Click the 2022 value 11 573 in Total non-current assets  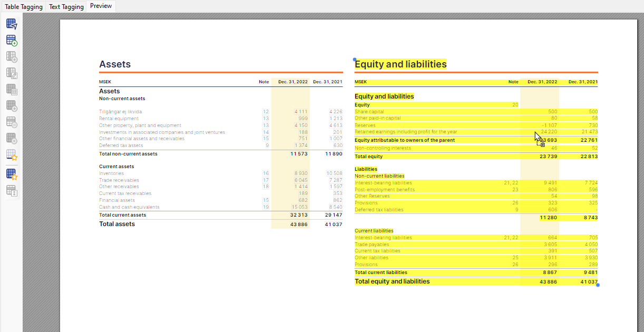pos(299,154)
